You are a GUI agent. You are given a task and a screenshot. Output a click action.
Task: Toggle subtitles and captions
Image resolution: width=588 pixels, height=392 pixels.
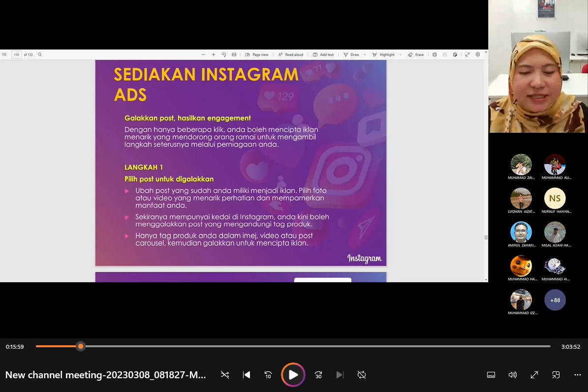tap(491, 375)
